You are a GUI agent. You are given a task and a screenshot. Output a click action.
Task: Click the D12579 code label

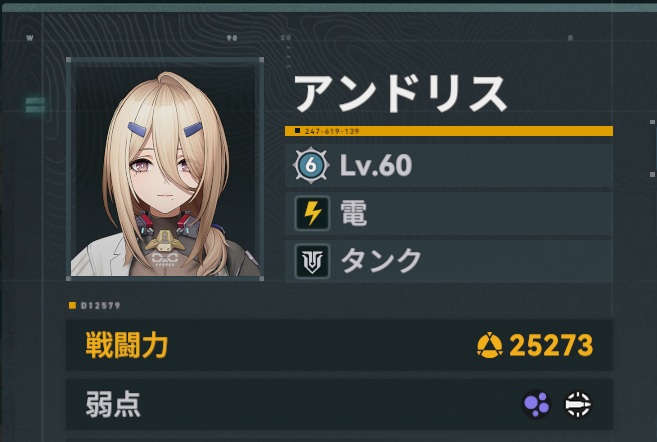click(101, 306)
